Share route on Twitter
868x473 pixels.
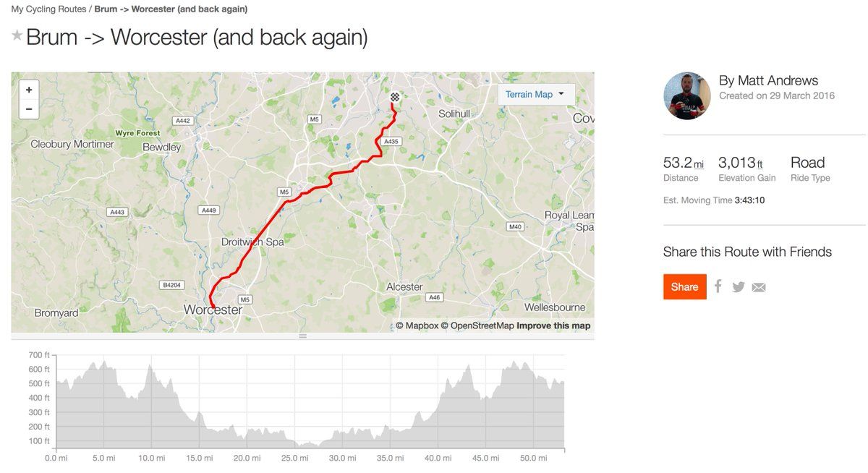pyautogui.click(x=738, y=287)
